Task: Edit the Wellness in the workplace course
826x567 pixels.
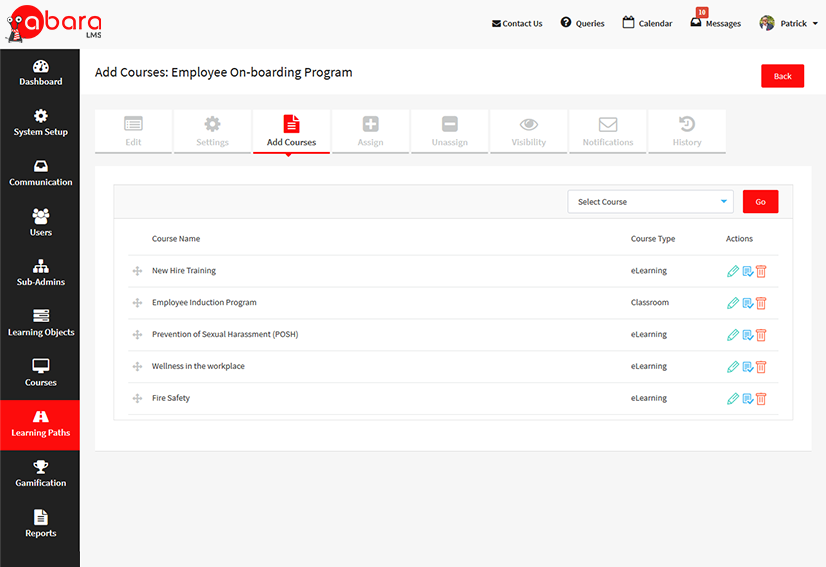Action: [x=733, y=367]
